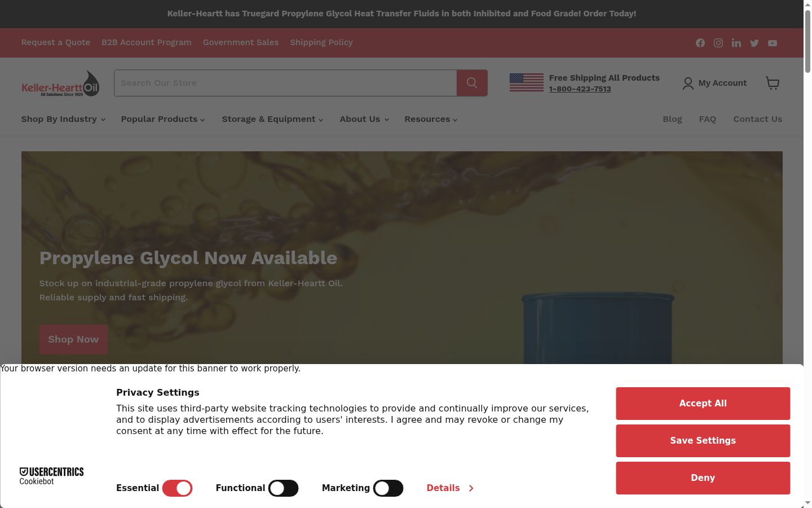Toggle the Essential cookies switch

tap(177, 488)
